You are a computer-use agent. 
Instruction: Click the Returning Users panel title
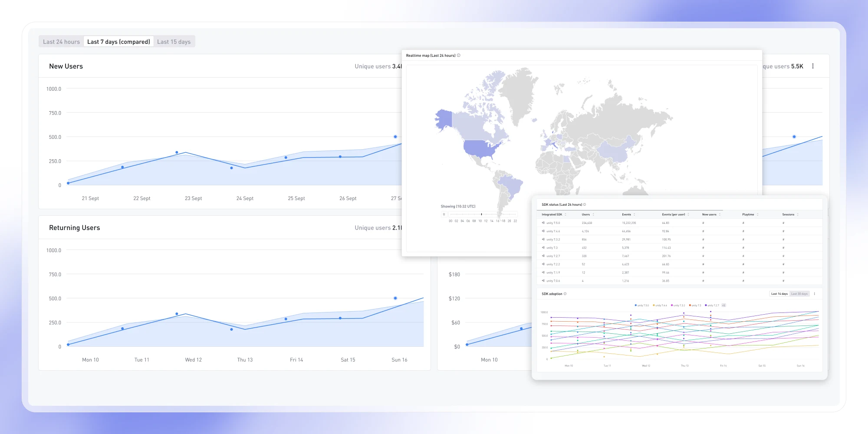75,228
